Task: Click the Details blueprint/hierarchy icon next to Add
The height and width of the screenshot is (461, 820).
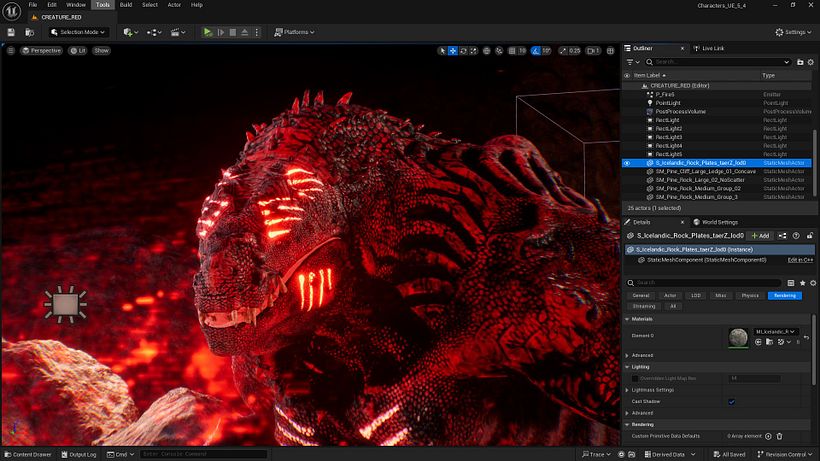Action: coord(782,236)
